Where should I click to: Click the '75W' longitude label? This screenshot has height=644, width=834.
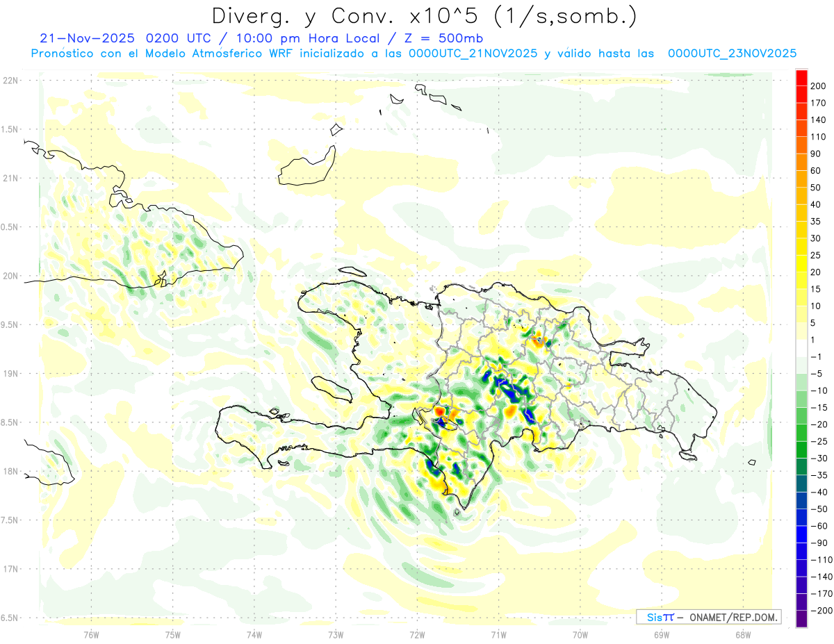coord(173,634)
